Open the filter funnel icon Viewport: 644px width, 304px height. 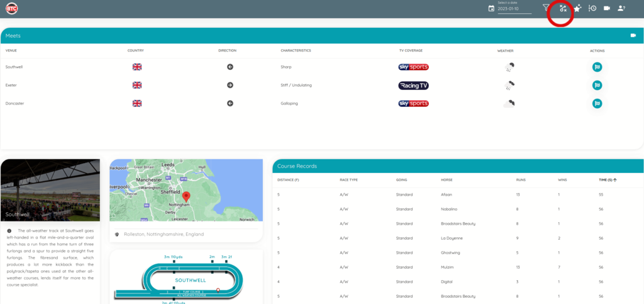pyautogui.click(x=546, y=8)
